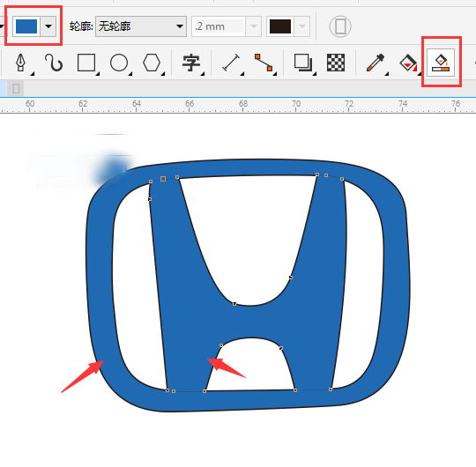Select the dimension line tool

(231, 63)
